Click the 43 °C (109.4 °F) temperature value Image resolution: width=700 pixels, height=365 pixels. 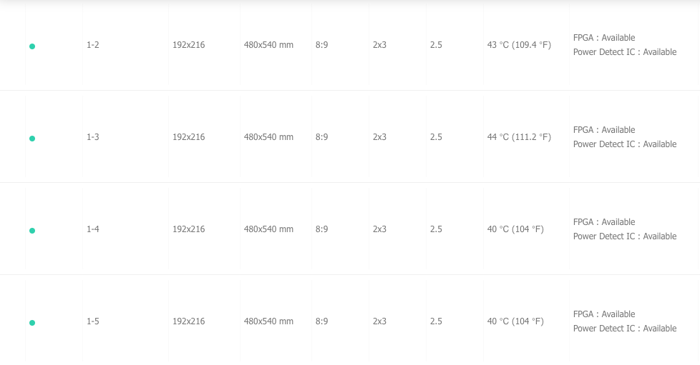(x=519, y=45)
